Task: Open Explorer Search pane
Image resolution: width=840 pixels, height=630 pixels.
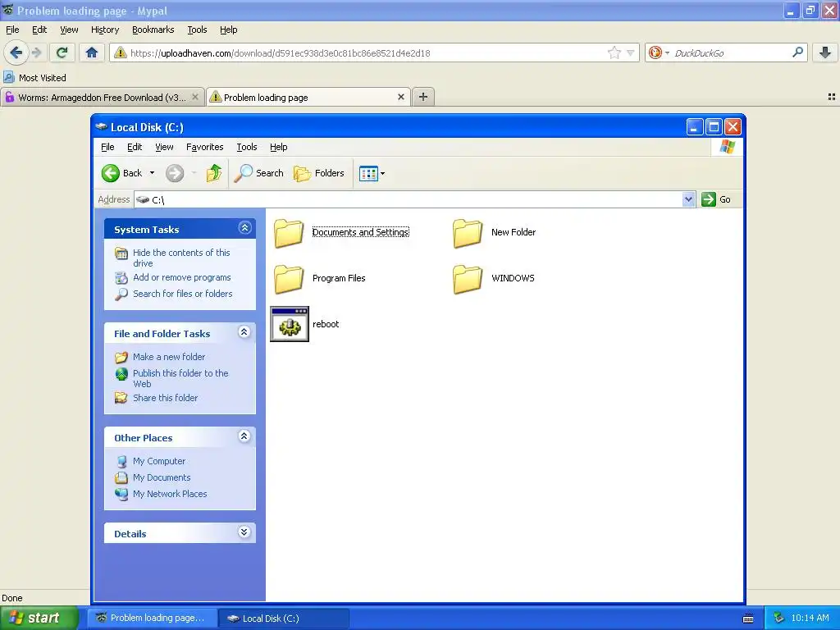Action: [258, 173]
